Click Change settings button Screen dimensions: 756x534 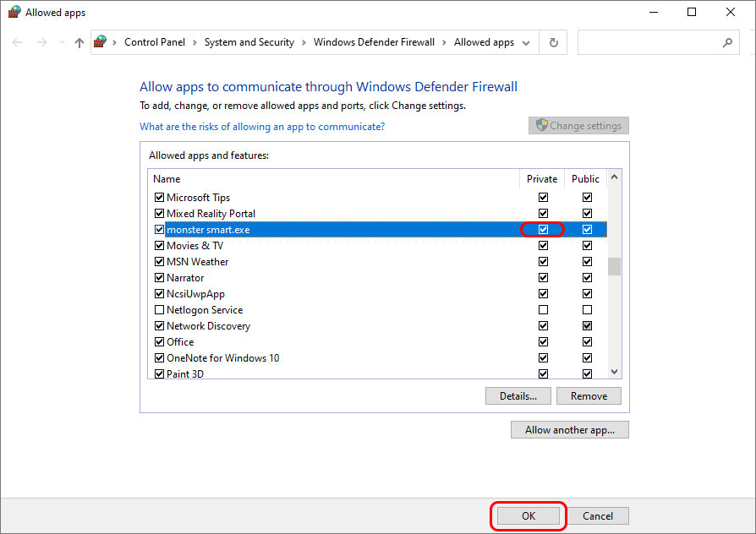click(578, 125)
